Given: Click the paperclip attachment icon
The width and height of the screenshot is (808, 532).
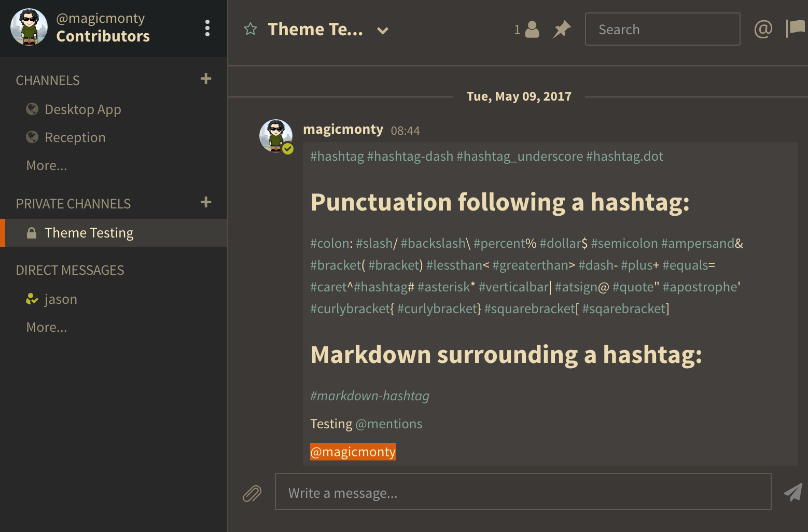Looking at the screenshot, I should 252,493.
